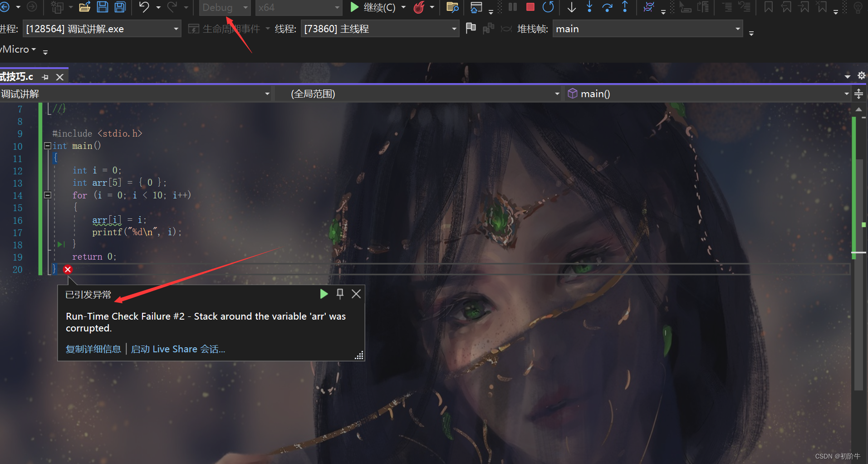868x464 pixels.
Task: Click the Hot Reload flame icon
Action: [x=419, y=7]
